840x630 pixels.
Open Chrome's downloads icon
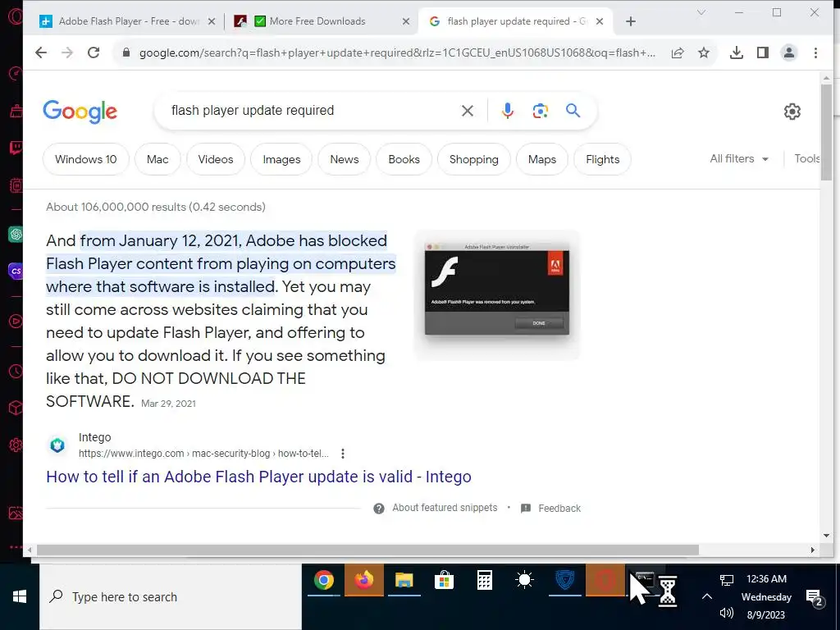tap(737, 52)
